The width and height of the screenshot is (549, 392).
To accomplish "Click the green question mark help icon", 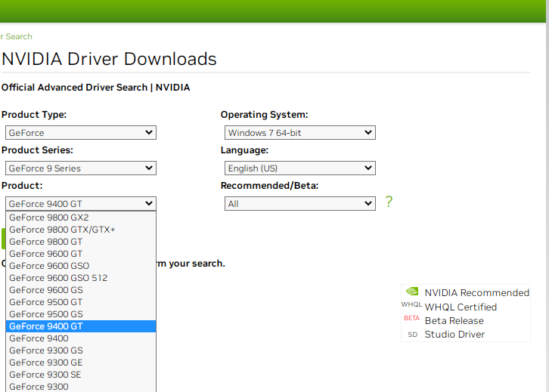I will pos(389,202).
